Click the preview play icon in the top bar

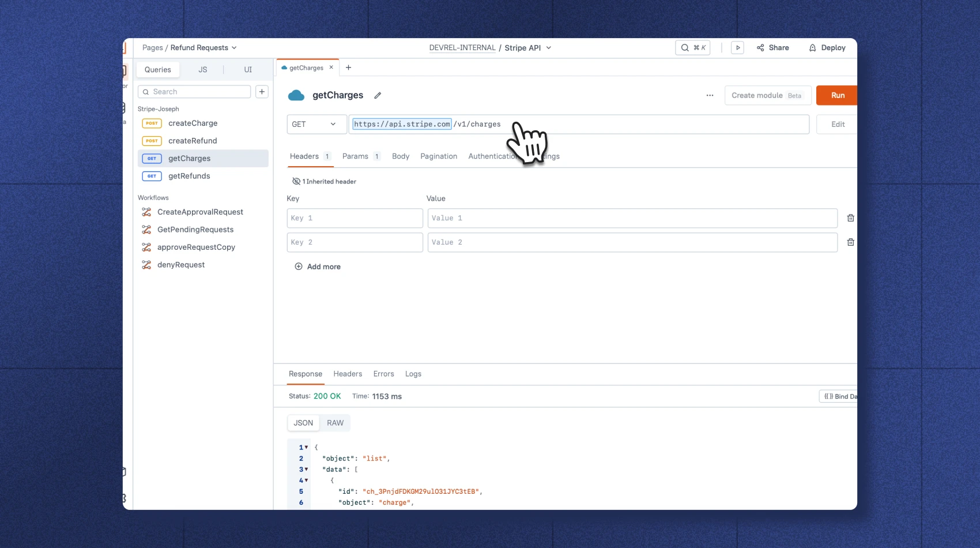click(x=737, y=47)
